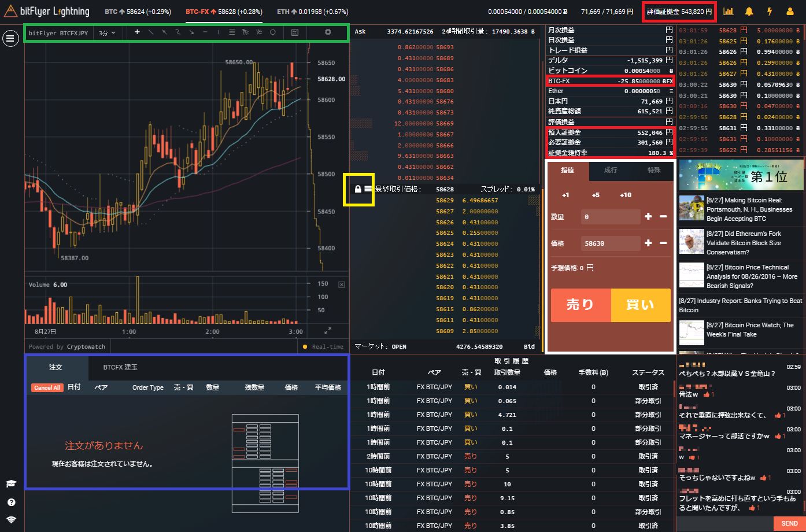This screenshot has width=806, height=532.
Task: Click the graduation cap tutorial icon
Action: 11,483
